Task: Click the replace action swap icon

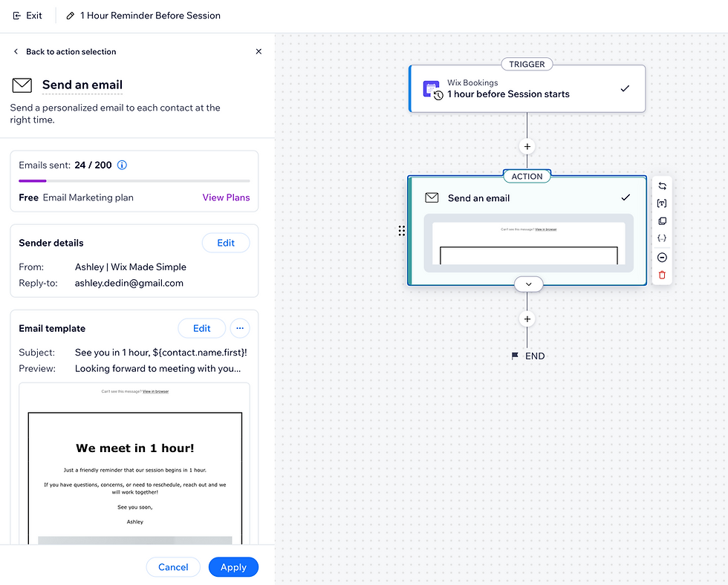Action: pos(662,186)
